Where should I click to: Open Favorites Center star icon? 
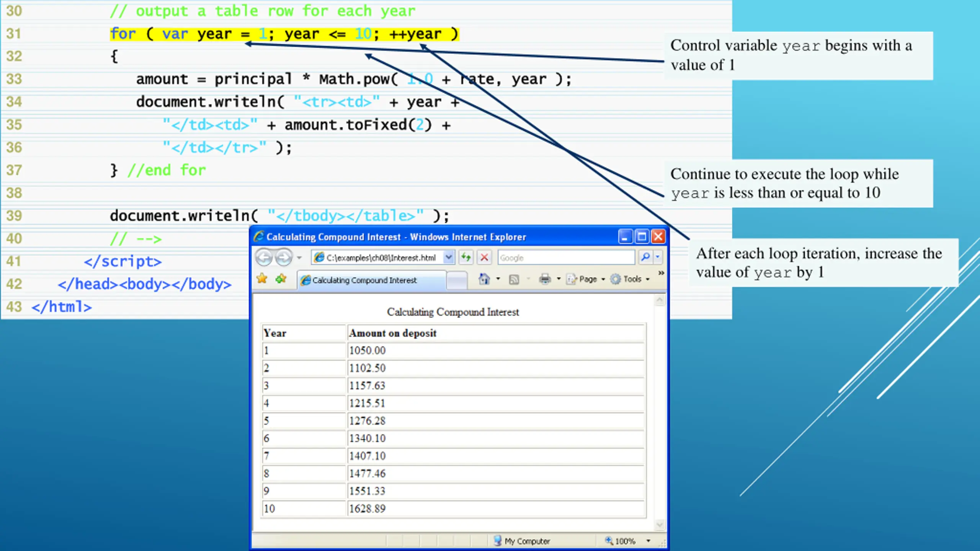coord(262,279)
